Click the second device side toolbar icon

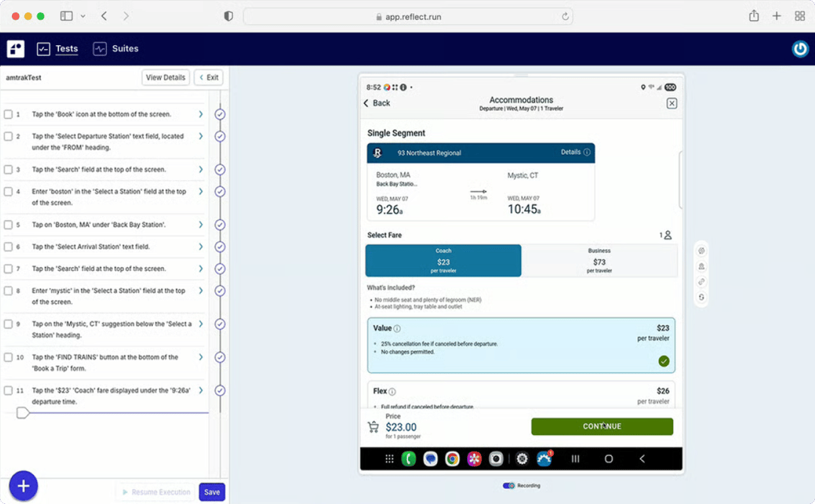(x=701, y=266)
